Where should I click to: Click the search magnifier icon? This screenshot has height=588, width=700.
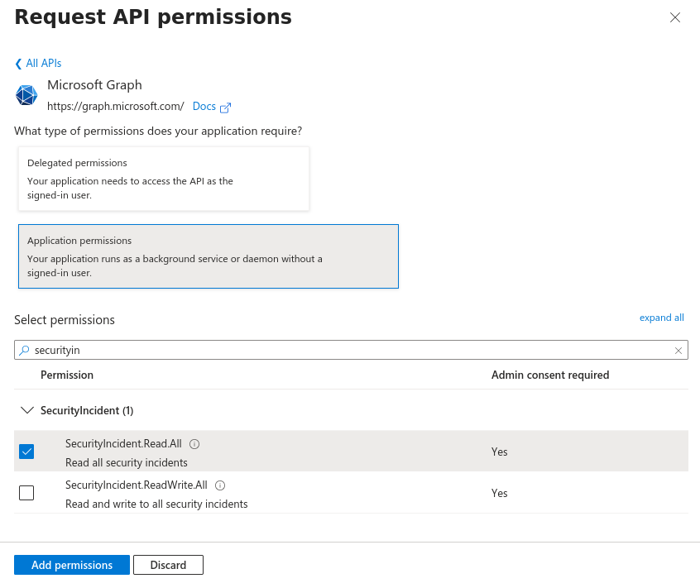(24, 350)
